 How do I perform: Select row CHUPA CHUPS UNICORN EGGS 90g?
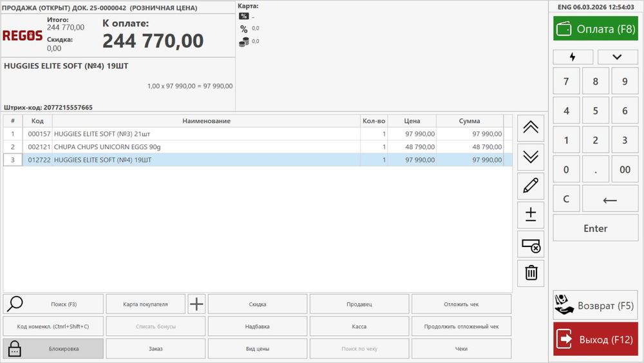(258, 147)
